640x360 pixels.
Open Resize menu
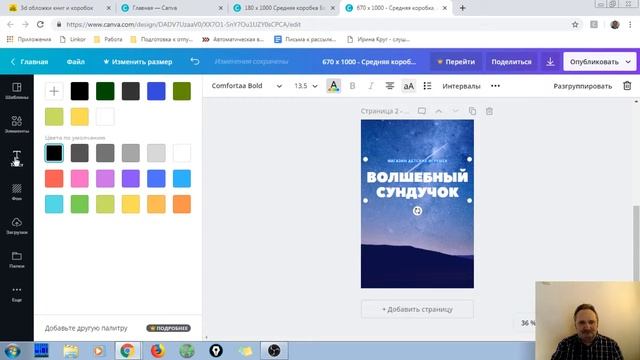point(138,62)
